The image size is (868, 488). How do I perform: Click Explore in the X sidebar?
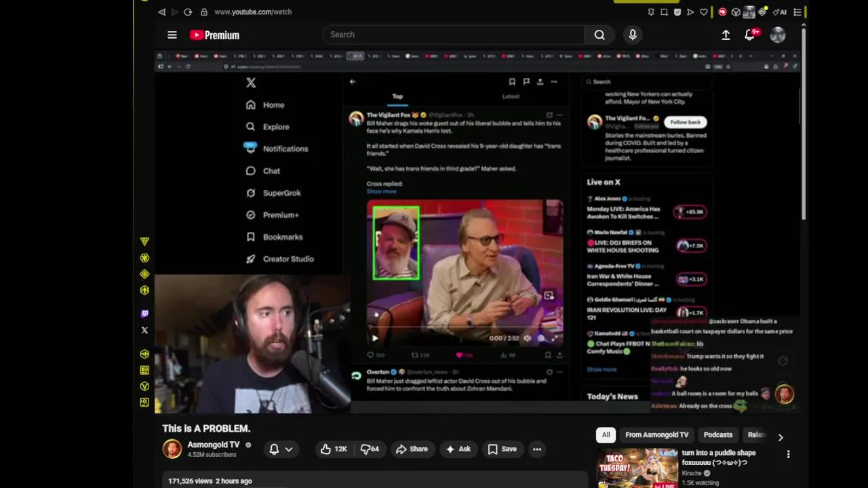(267, 127)
